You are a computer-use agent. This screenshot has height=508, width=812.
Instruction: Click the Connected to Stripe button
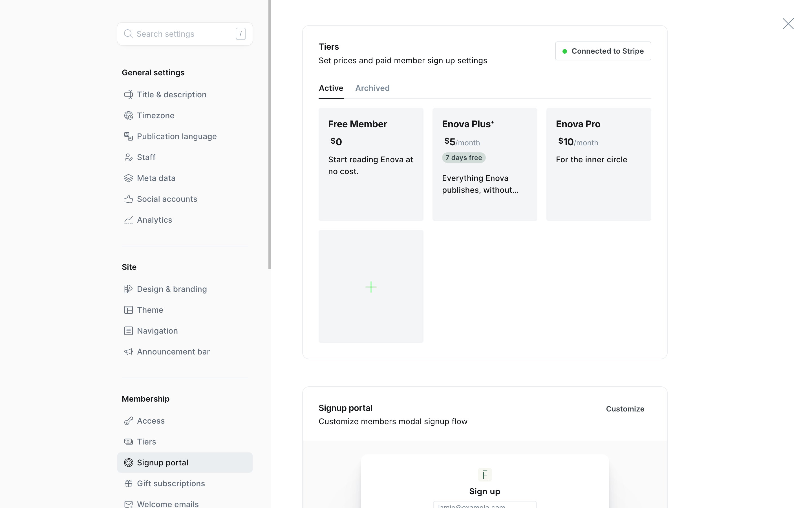603,51
